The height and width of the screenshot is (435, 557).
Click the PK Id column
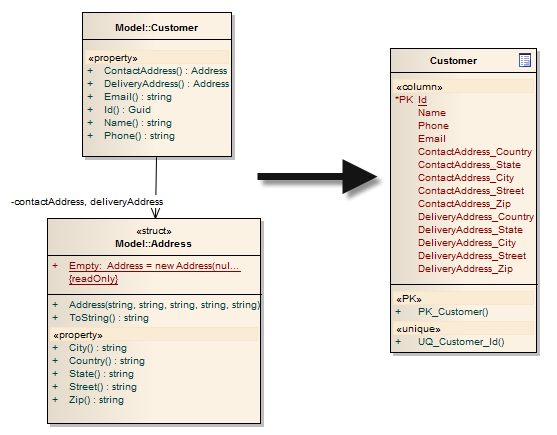(411, 100)
